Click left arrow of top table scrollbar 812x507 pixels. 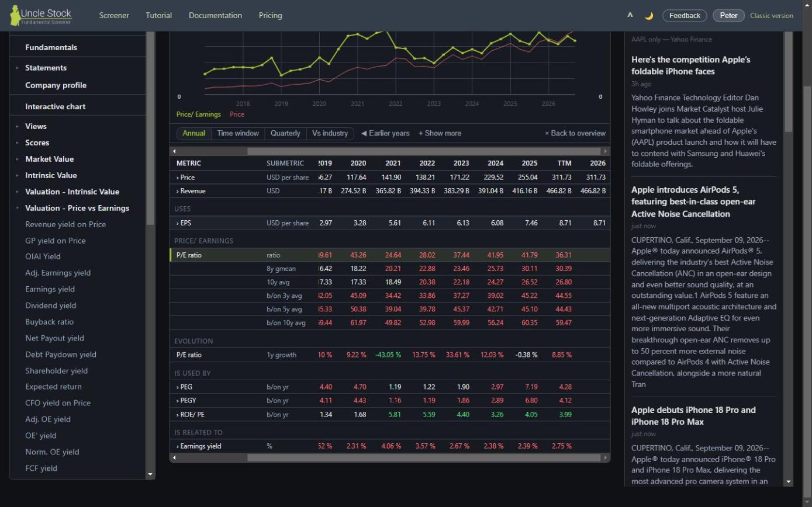174,151
